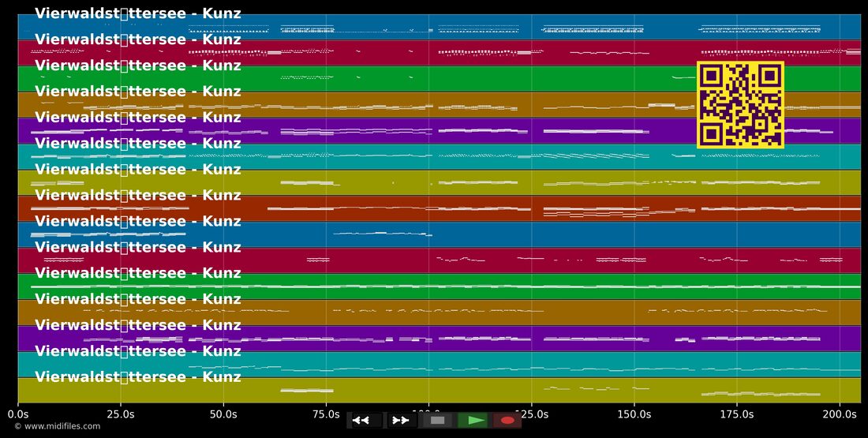Image resolution: width=868 pixels, height=438 pixels.
Task: Click the www.midifiles.com copyright text
Action: (58, 426)
